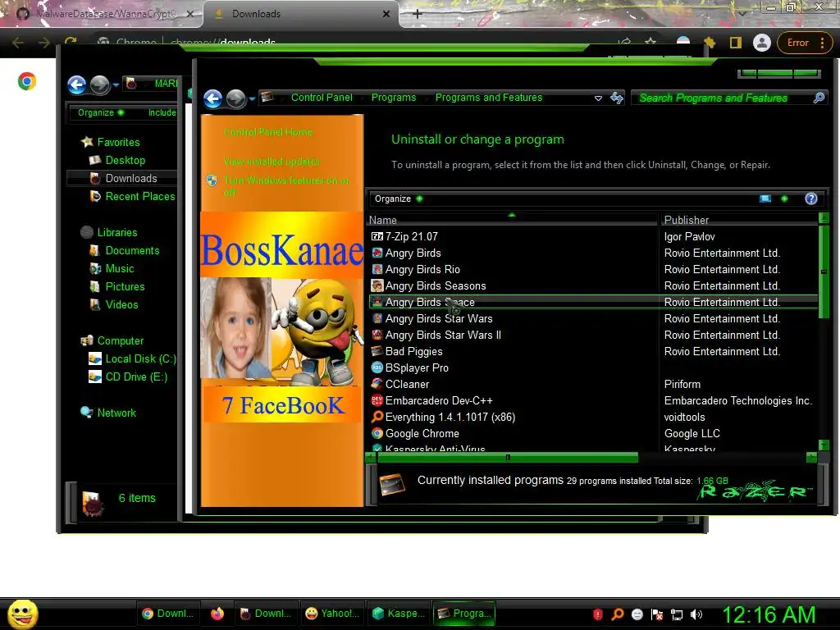The width and height of the screenshot is (840, 630).
Task: Click Everything search tray icon
Action: (617, 614)
